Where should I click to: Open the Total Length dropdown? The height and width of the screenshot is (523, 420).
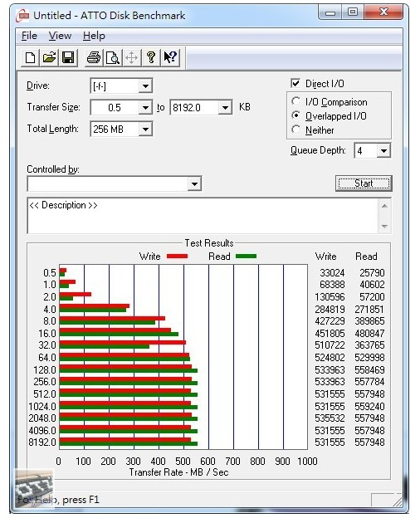pos(145,129)
